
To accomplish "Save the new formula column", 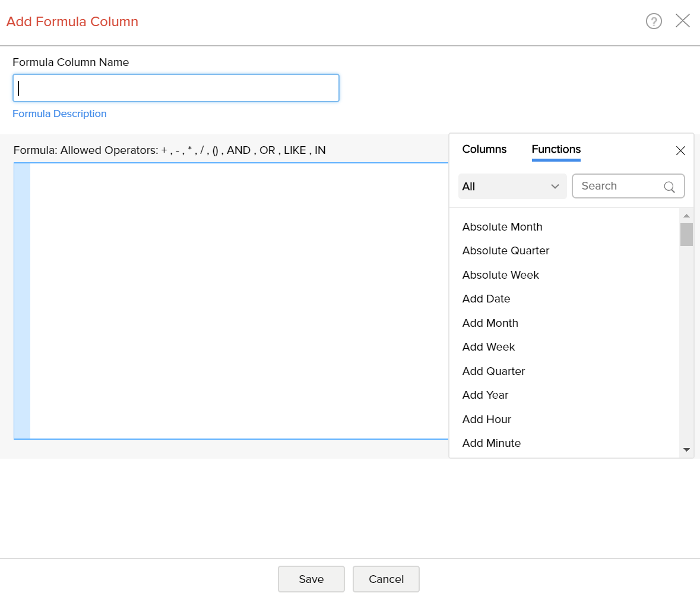I will (x=311, y=578).
